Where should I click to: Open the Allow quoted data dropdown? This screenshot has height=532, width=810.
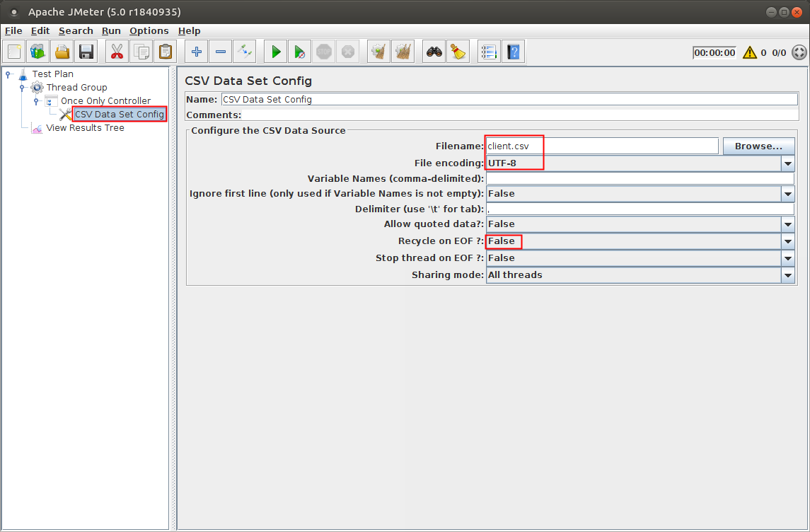coord(788,224)
